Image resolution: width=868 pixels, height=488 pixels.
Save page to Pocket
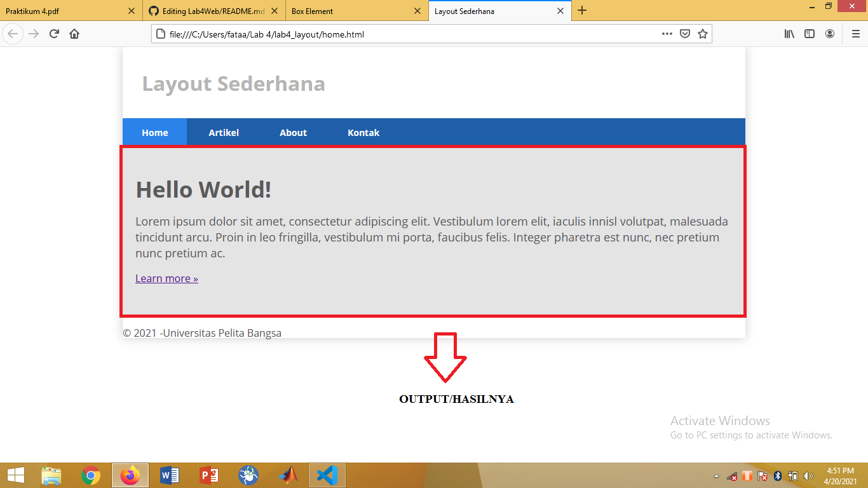tap(685, 34)
